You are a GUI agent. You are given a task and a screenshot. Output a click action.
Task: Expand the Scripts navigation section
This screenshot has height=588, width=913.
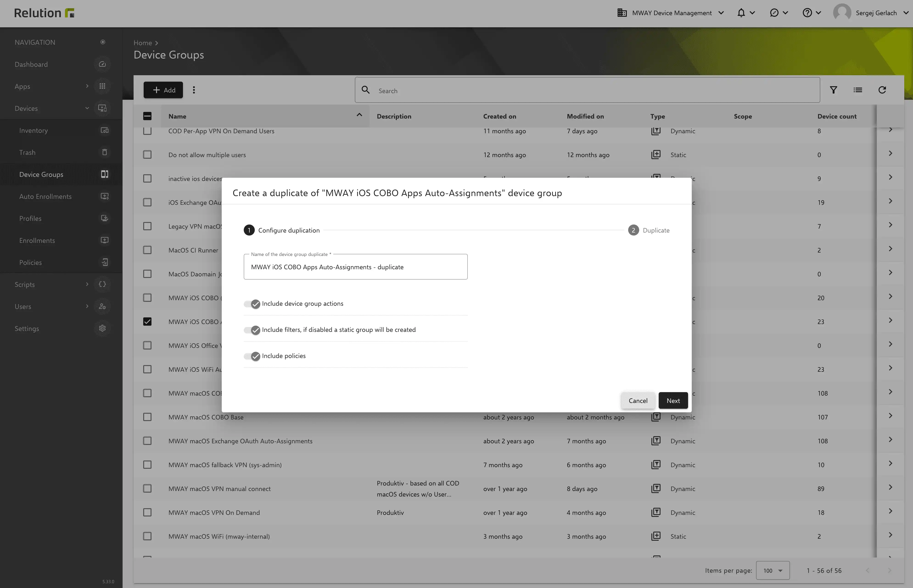(x=87, y=284)
